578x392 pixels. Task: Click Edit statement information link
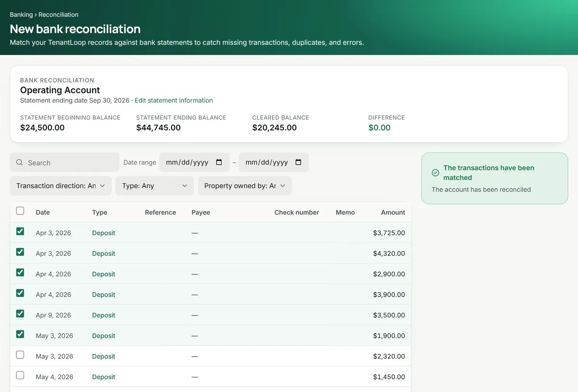click(173, 101)
